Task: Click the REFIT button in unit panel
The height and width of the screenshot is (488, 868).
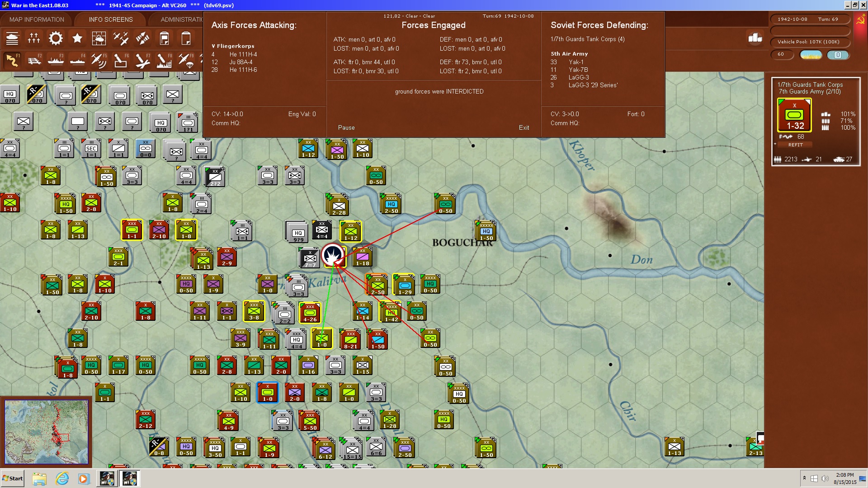Action: (x=796, y=145)
